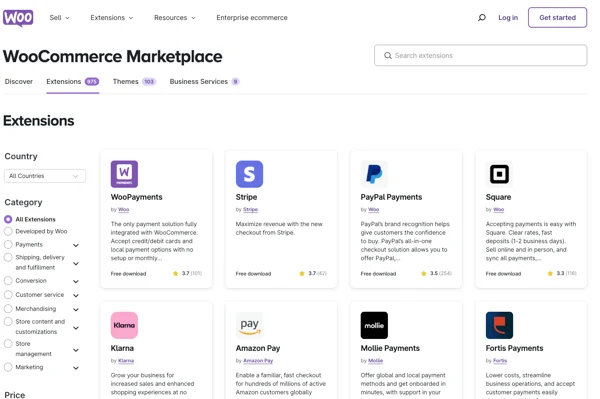This screenshot has width=600, height=399.
Task: Click the Get started button
Action: click(x=557, y=18)
